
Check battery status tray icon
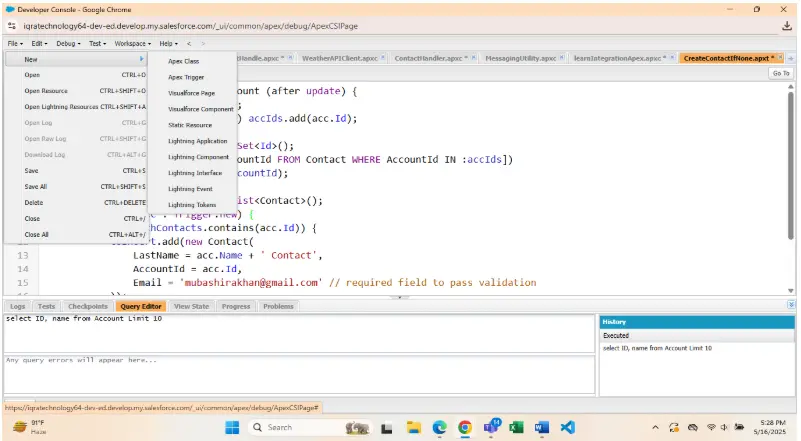[x=739, y=427]
